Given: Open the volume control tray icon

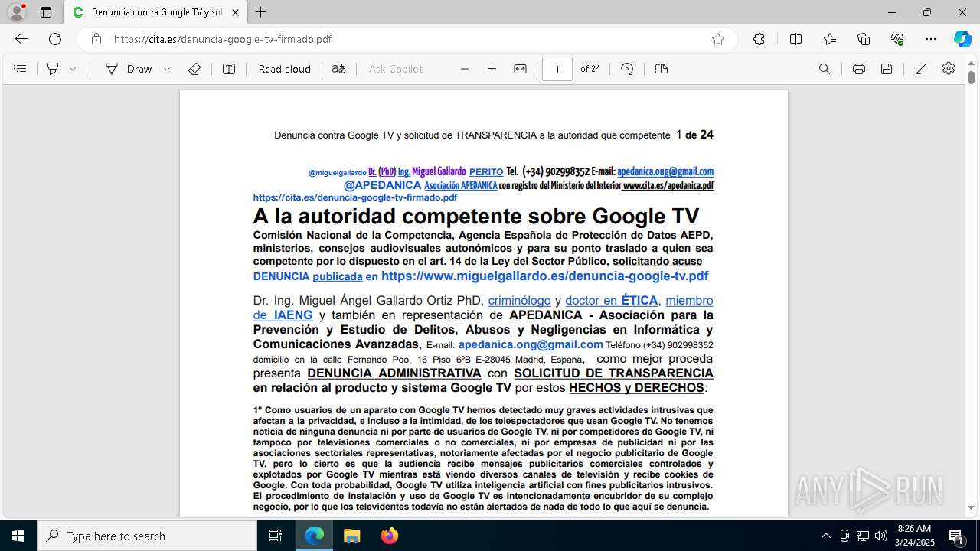Looking at the screenshot, I should click(x=881, y=536).
